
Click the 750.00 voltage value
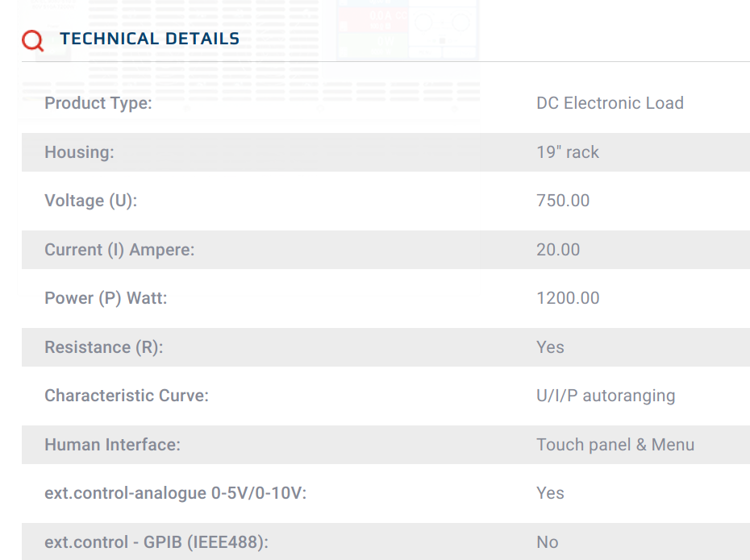coord(563,201)
